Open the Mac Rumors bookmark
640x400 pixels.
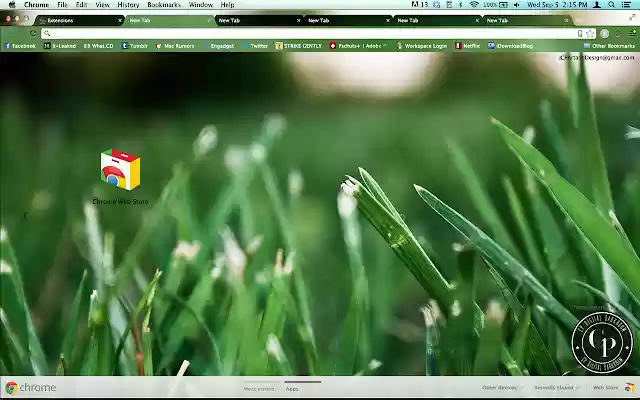pos(175,46)
